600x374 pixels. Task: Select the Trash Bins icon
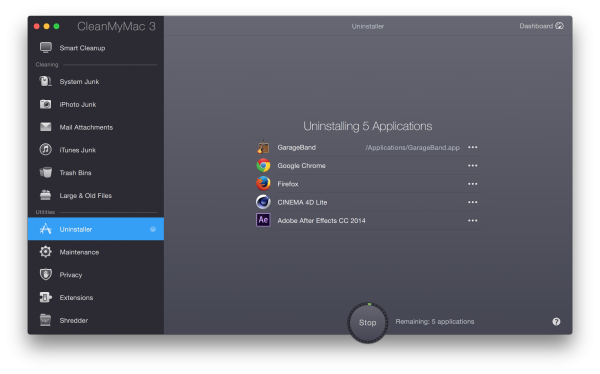[x=46, y=172]
